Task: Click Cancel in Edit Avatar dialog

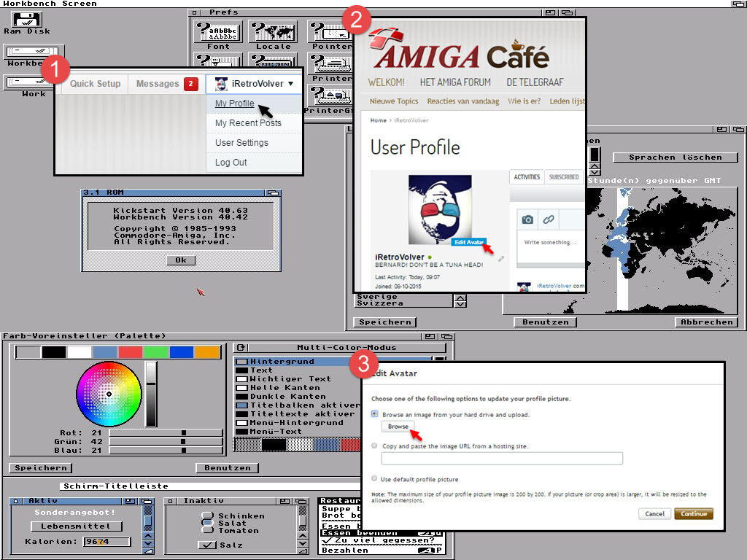Action: click(x=654, y=514)
